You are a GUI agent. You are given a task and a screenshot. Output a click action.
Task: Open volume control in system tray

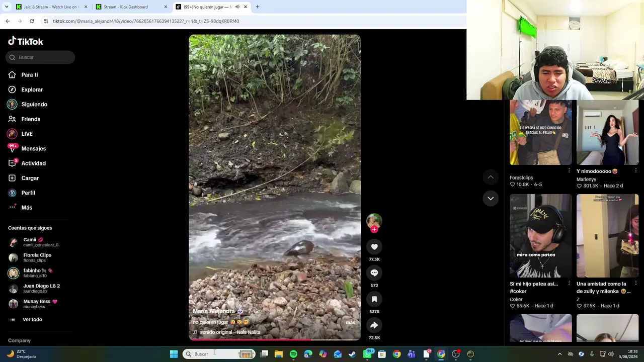pyautogui.click(x=611, y=354)
